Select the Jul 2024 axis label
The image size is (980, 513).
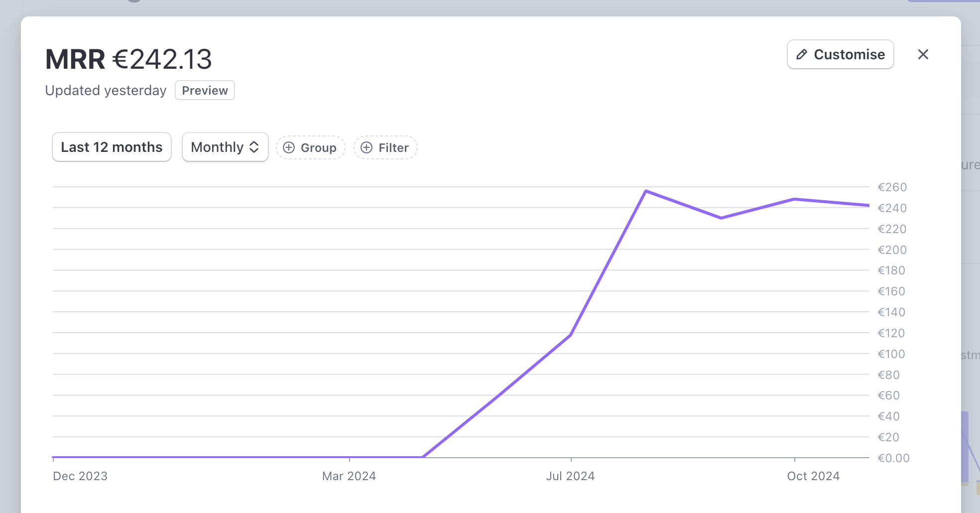point(570,476)
